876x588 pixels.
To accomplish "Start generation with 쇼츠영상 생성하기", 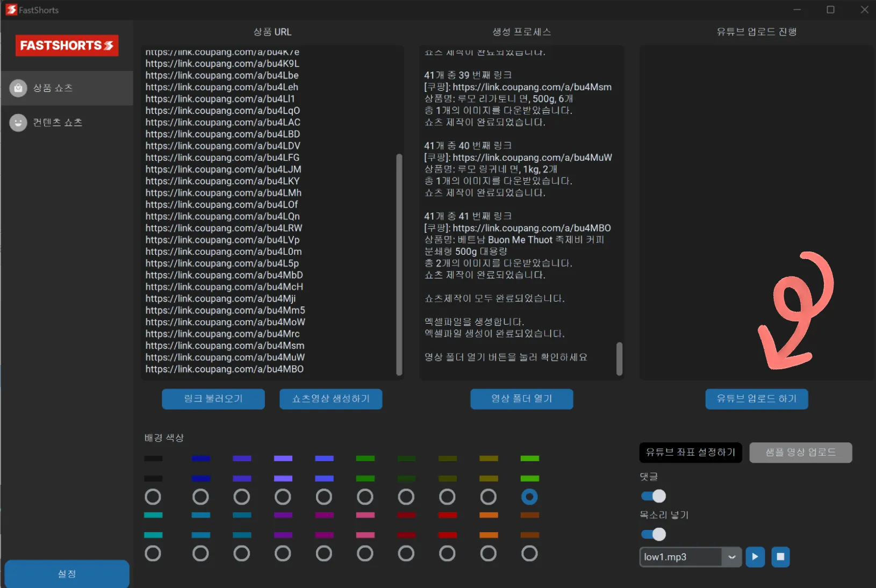I will pos(331,399).
